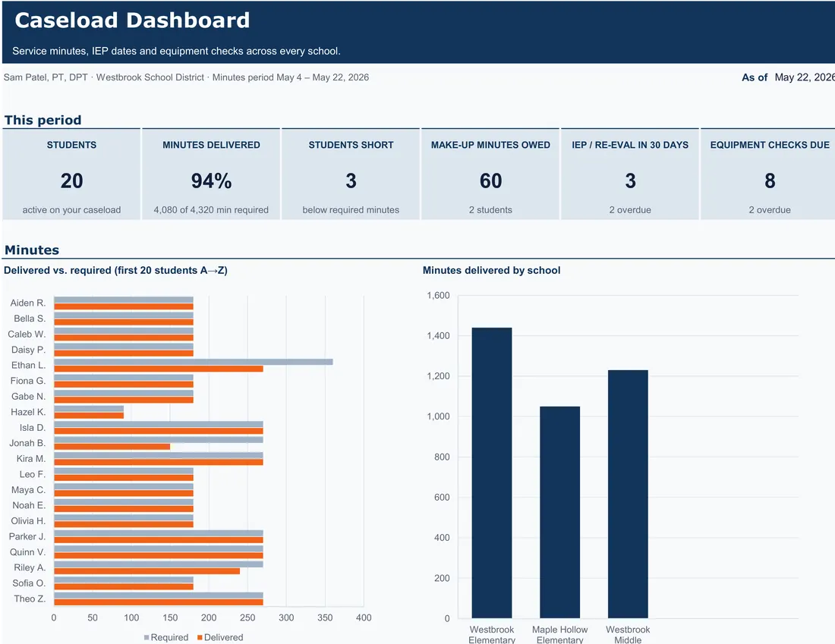Click the 'Service minutes, IEP dates' tagline

click(x=176, y=51)
